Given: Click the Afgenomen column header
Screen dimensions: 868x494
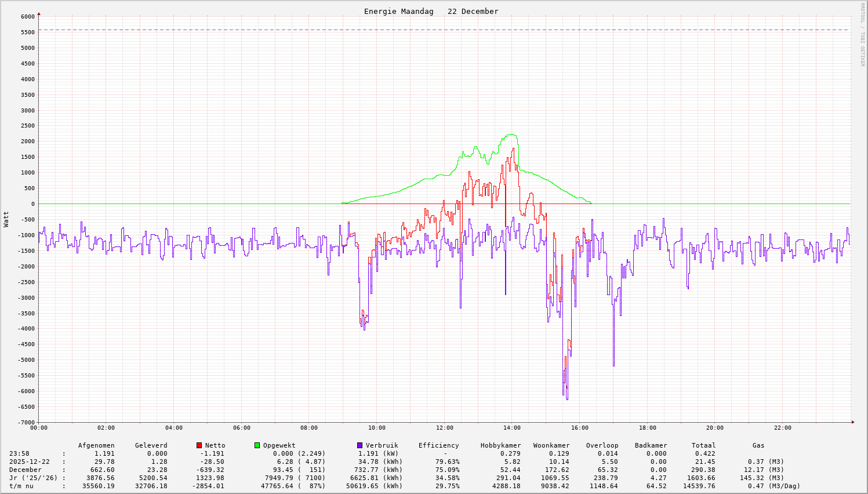Looking at the screenshot, I should point(96,445).
